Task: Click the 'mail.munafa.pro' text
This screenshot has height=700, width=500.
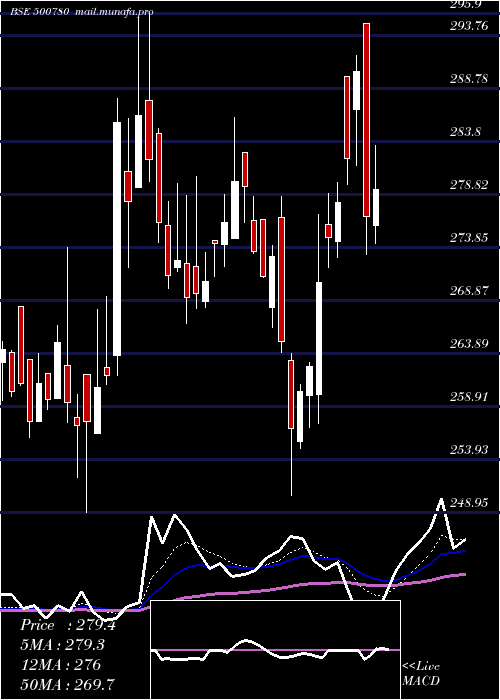Action: [x=114, y=12]
